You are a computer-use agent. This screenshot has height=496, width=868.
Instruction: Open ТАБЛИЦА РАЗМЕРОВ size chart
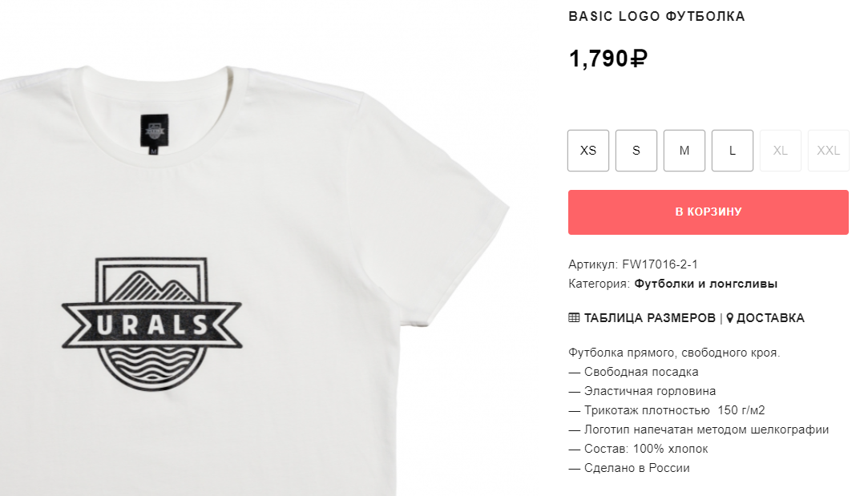[649, 318]
